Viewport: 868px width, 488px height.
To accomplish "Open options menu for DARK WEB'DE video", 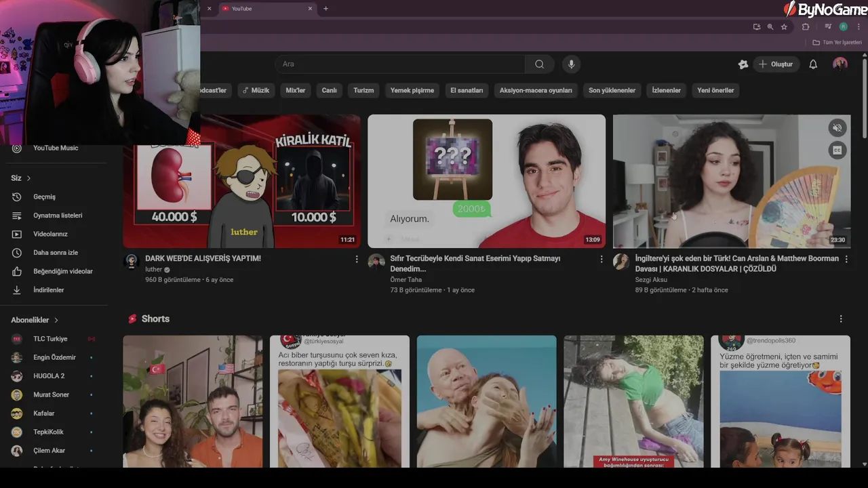I will pyautogui.click(x=357, y=259).
